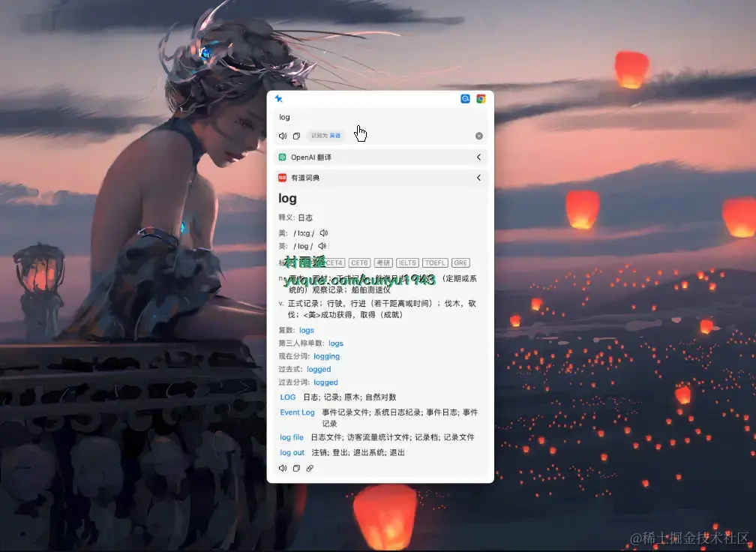
Task: Click the IELTS tag
Action: [407, 262]
